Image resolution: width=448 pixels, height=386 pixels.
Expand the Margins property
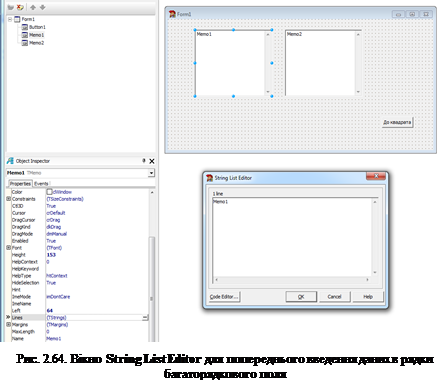[x=9, y=325]
